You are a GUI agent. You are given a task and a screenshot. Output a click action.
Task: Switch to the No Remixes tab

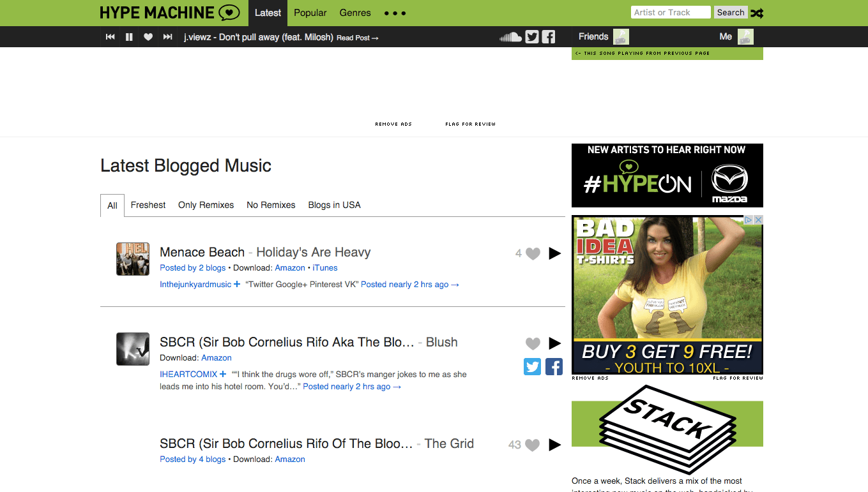271,205
